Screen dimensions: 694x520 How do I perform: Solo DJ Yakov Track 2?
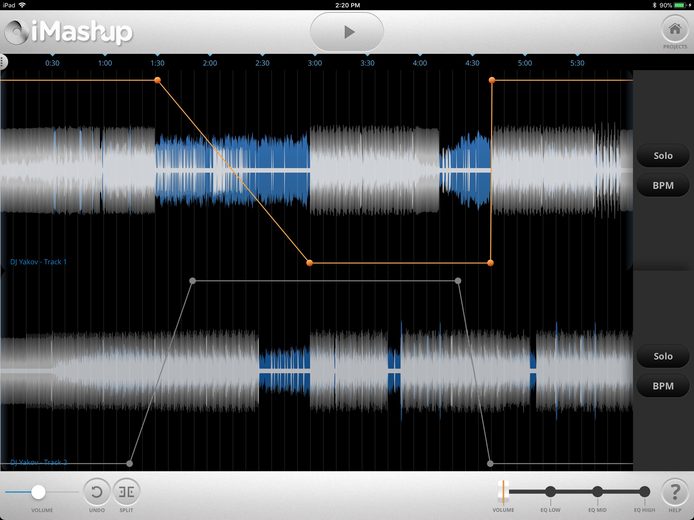pos(663,356)
